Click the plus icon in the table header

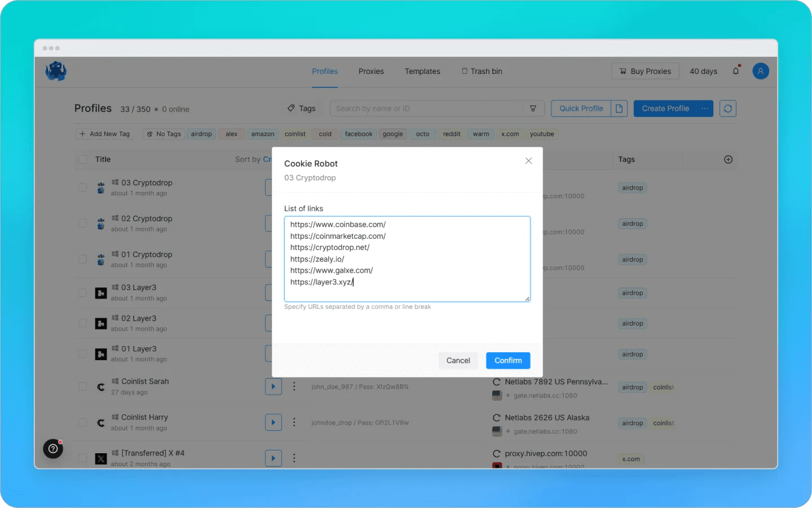point(729,160)
